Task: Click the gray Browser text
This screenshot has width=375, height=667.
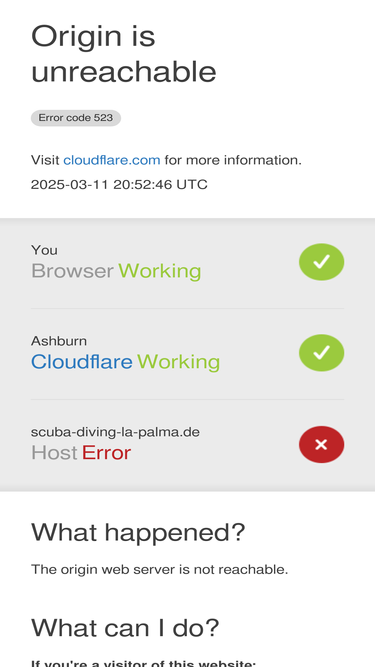Action: click(72, 271)
